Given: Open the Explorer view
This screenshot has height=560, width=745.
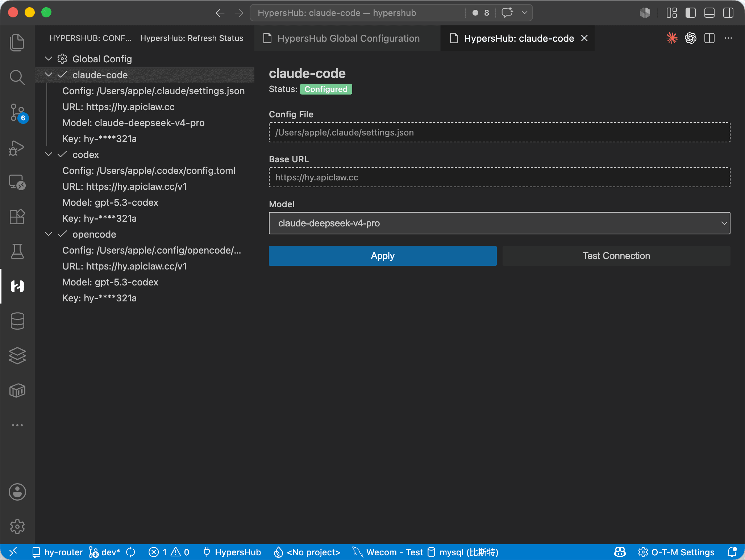Looking at the screenshot, I should point(17,43).
